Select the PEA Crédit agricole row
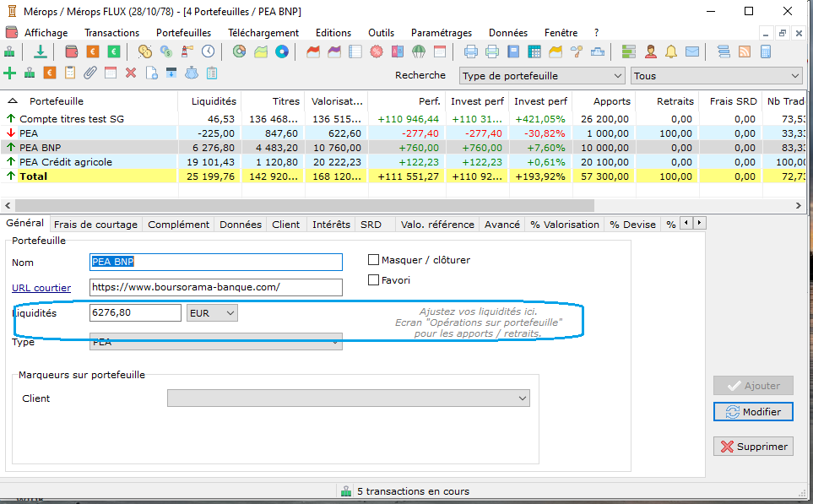 point(404,162)
